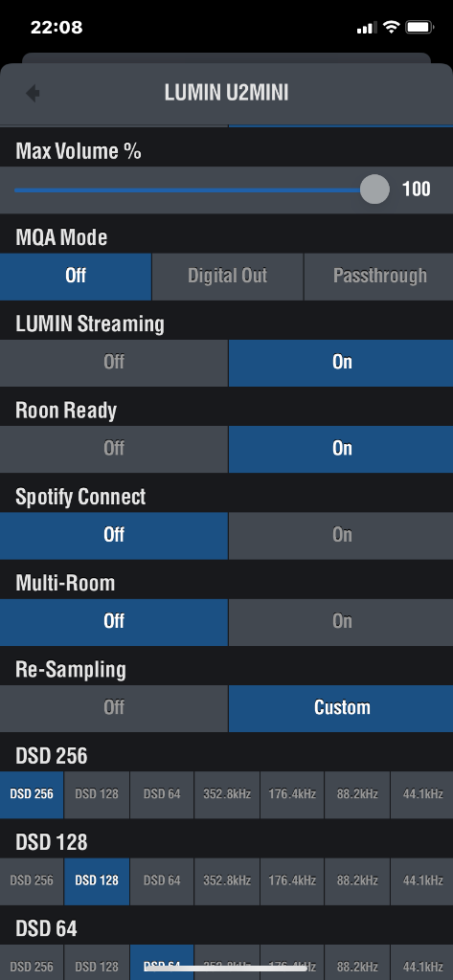This screenshot has height=980, width=453.
Task: Select DSD 64 in DSD 128 row
Action: [x=162, y=880]
